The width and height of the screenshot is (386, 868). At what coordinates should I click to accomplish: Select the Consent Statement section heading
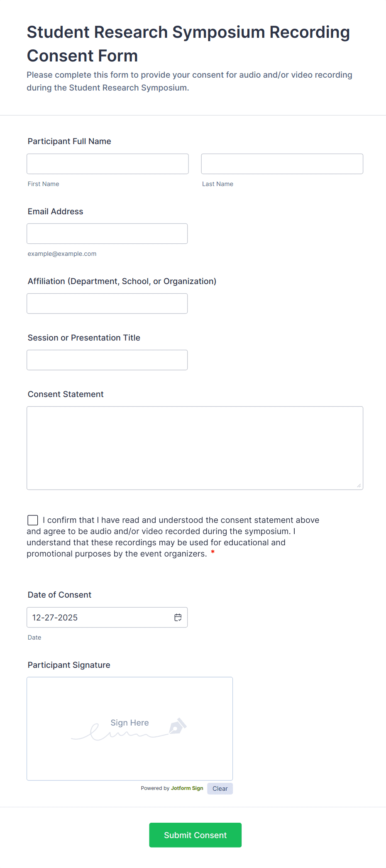tap(65, 394)
